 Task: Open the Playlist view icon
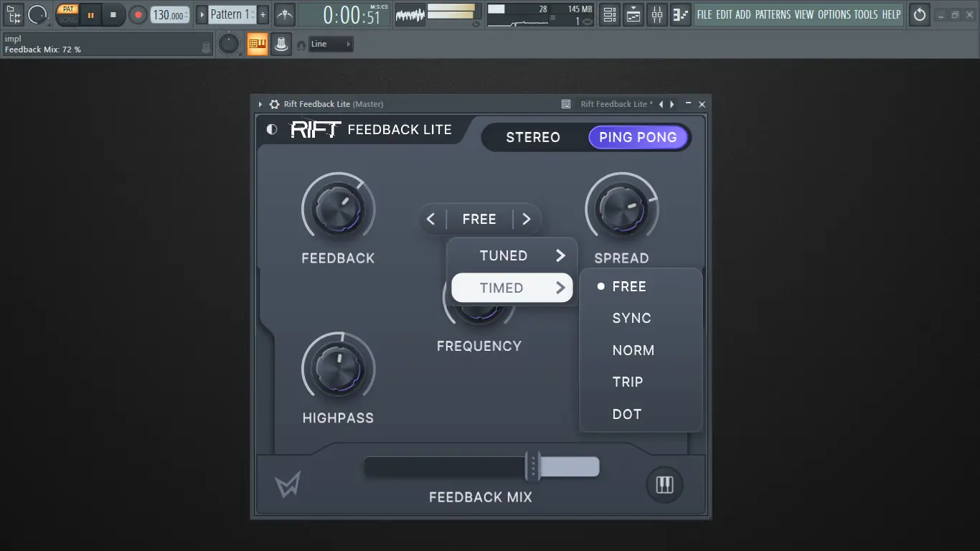click(609, 14)
